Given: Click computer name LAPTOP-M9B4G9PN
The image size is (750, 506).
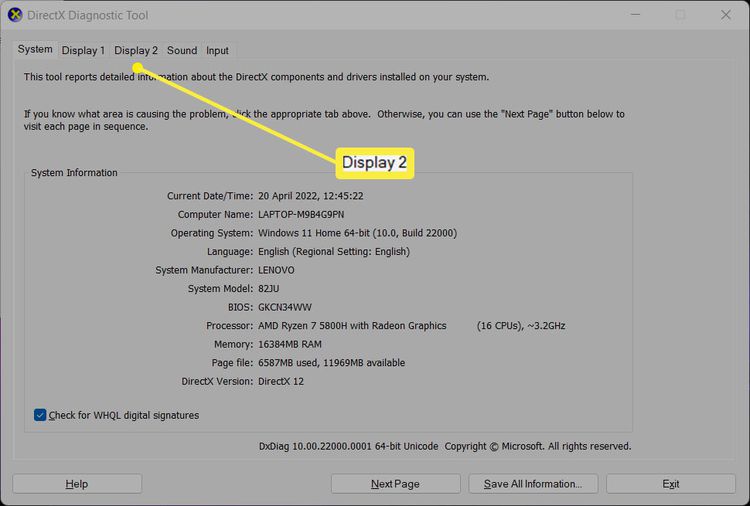Looking at the screenshot, I should [301, 215].
